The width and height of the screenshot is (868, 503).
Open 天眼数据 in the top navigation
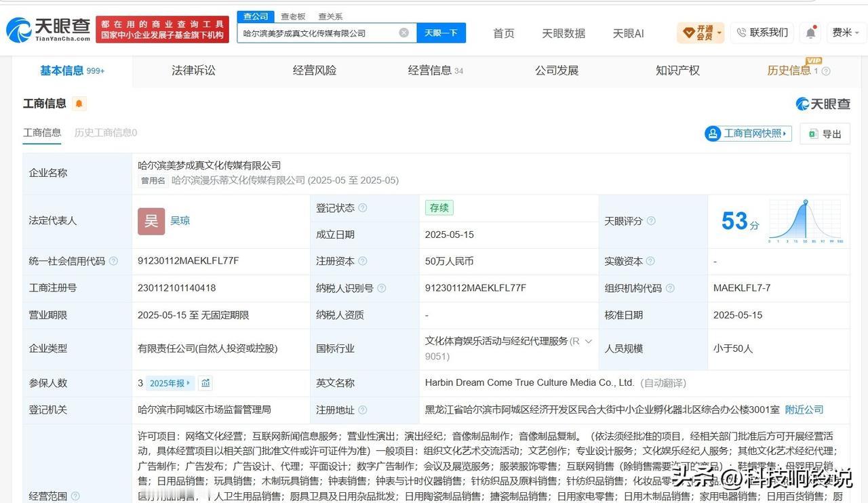point(564,33)
